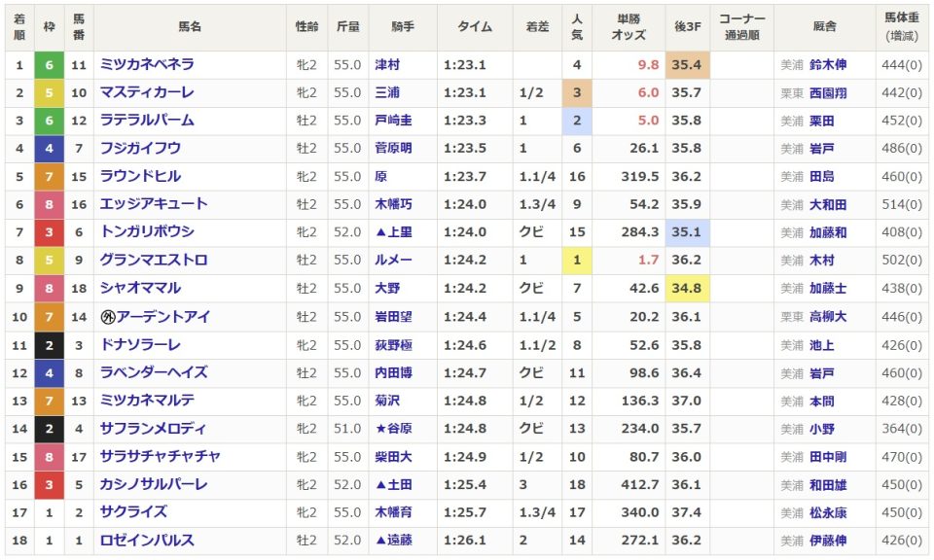Click the 騎手 column header
This screenshot has width=934, height=560.
(402, 27)
